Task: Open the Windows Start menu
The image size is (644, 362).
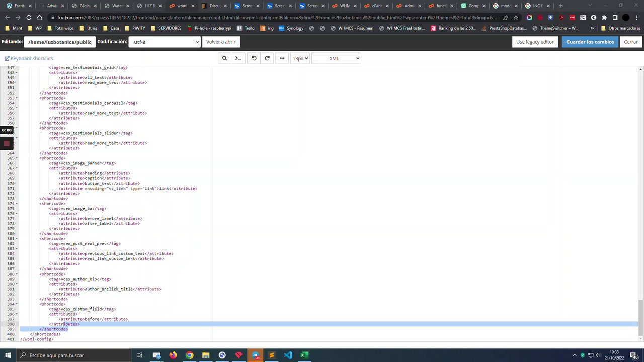Action: pyautogui.click(x=9, y=355)
